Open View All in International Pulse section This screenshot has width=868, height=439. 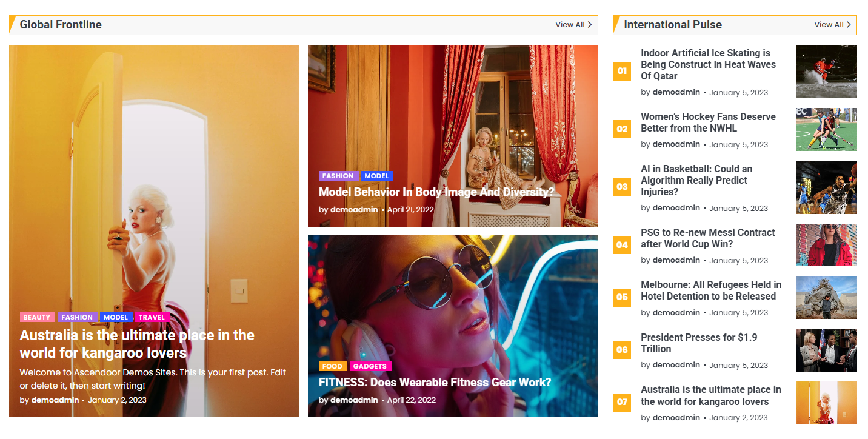coord(832,25)
